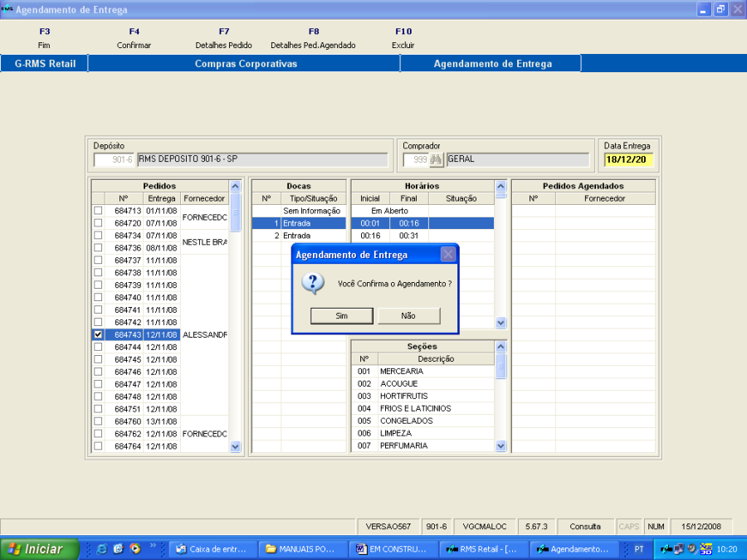Click the binoculars search icon beside Comprador
The height and width of the screenshot is (560, 747).
point(437,159)
